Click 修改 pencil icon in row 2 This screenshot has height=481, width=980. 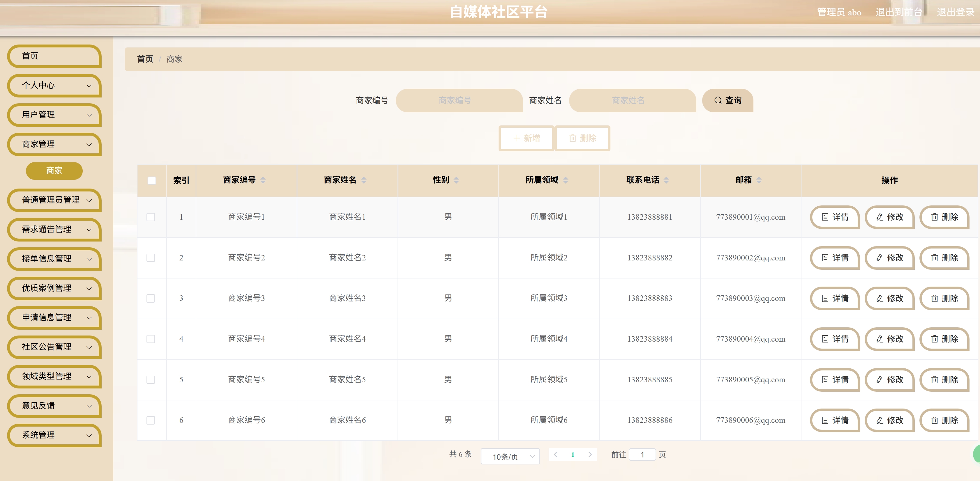click(x=880, y=258)
